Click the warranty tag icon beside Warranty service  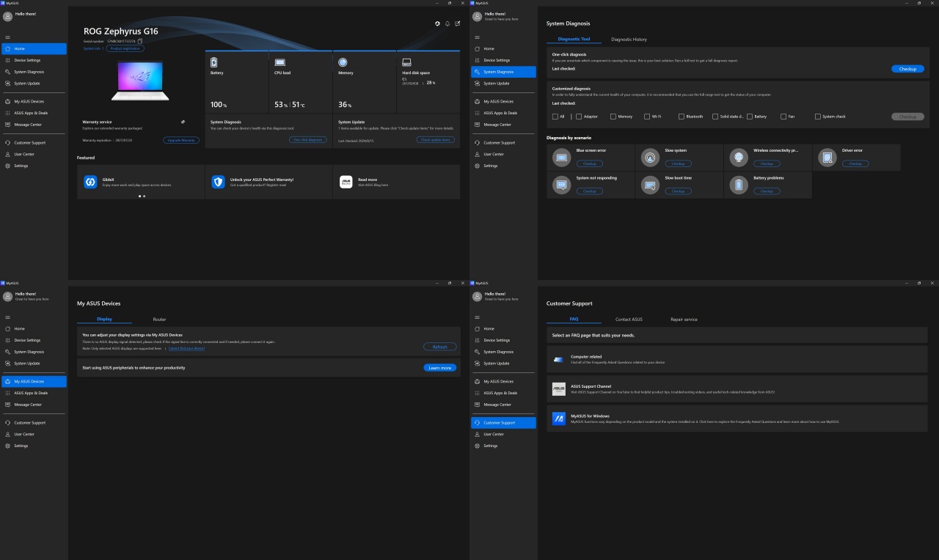coord(183,122)
